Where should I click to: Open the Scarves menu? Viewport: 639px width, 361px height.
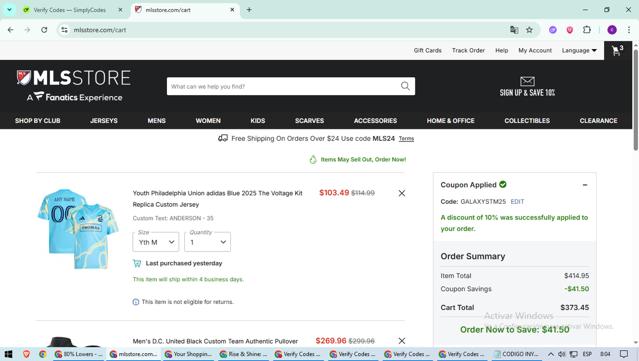(x=309, y=121)
